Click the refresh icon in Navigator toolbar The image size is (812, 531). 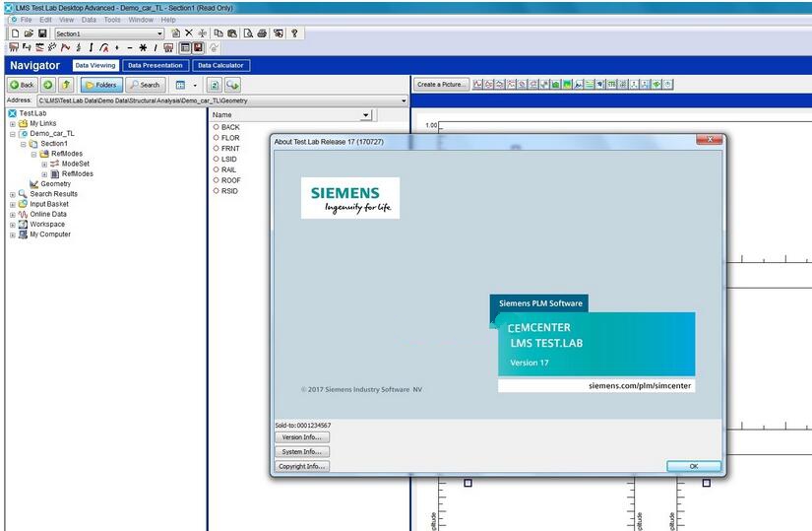[x=215, y=85]
